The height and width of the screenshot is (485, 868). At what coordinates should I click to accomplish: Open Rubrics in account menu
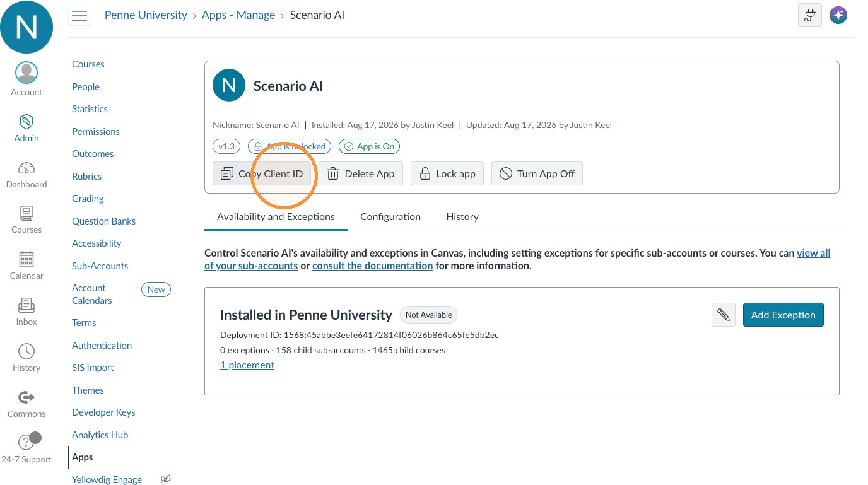click(x=86, y=177)
